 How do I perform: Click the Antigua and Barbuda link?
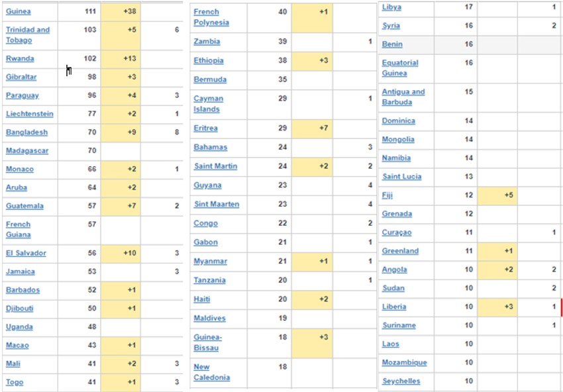tap(403, 97)
